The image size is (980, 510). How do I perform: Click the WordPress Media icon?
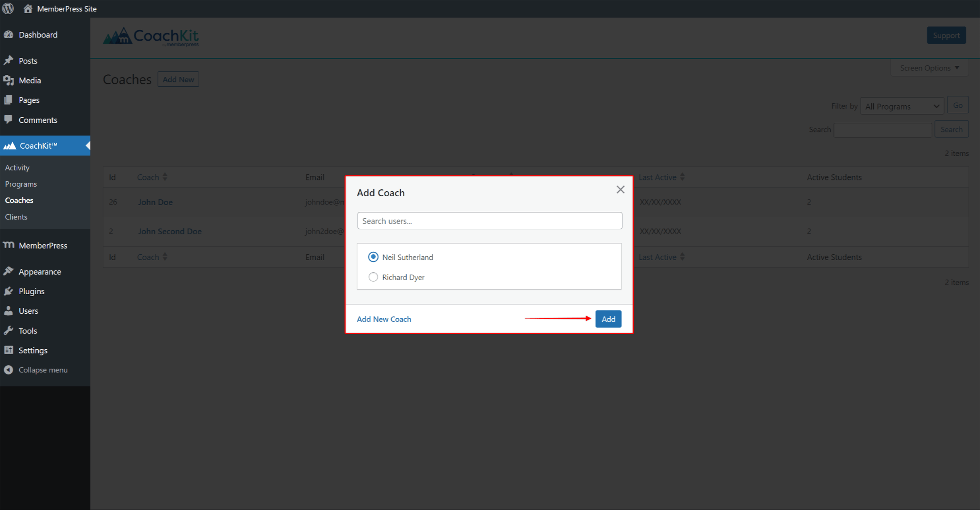(9, 80)
